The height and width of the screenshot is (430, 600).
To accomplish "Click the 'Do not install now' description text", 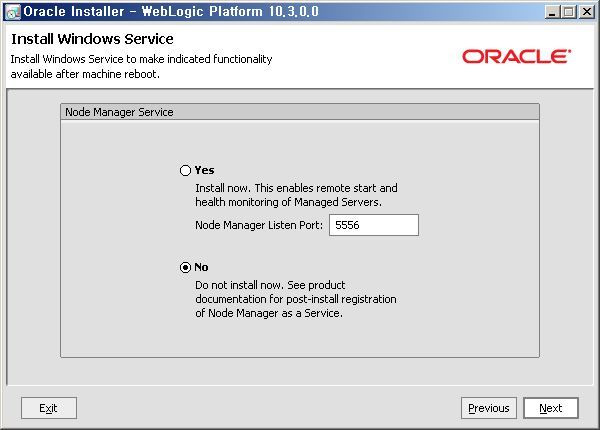I will (x=296, y=299).
